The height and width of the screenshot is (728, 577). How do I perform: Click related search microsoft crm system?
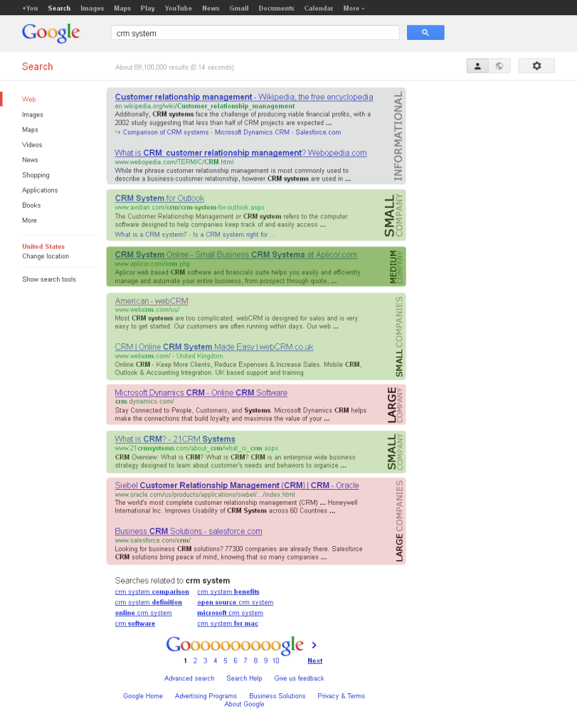[x=230, y=614]
